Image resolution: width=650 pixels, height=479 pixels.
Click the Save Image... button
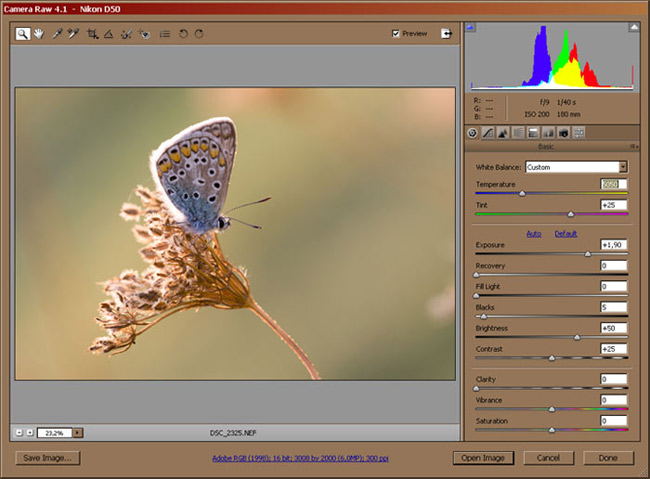[x=48, y=458]
